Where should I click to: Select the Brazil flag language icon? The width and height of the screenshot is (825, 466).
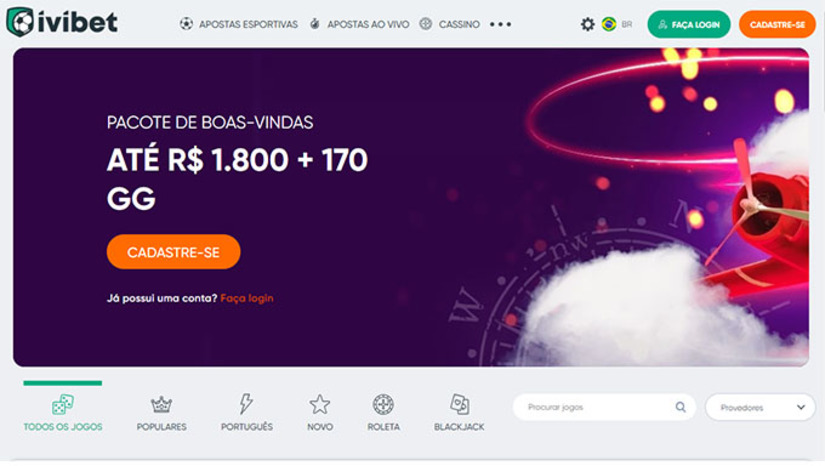[609, 24]
